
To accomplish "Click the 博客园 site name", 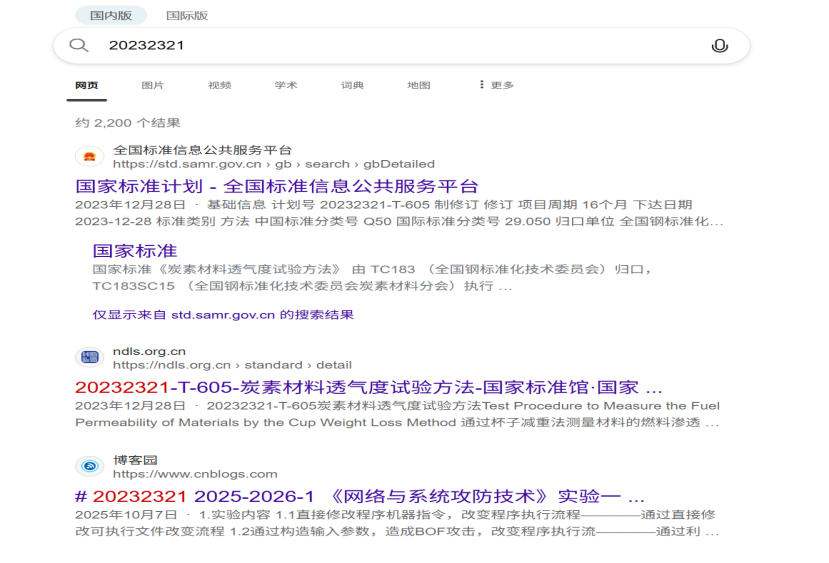I will (x=135, y=460).
